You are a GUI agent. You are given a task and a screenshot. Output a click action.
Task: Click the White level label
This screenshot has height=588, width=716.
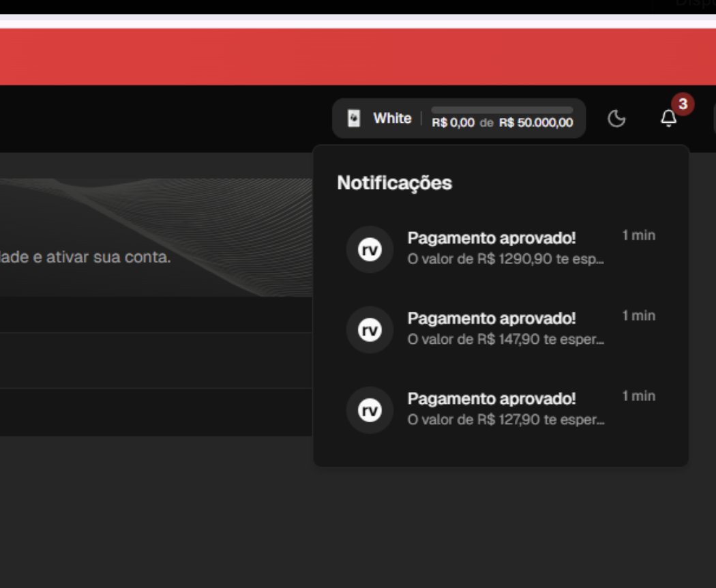pos(392,118)
